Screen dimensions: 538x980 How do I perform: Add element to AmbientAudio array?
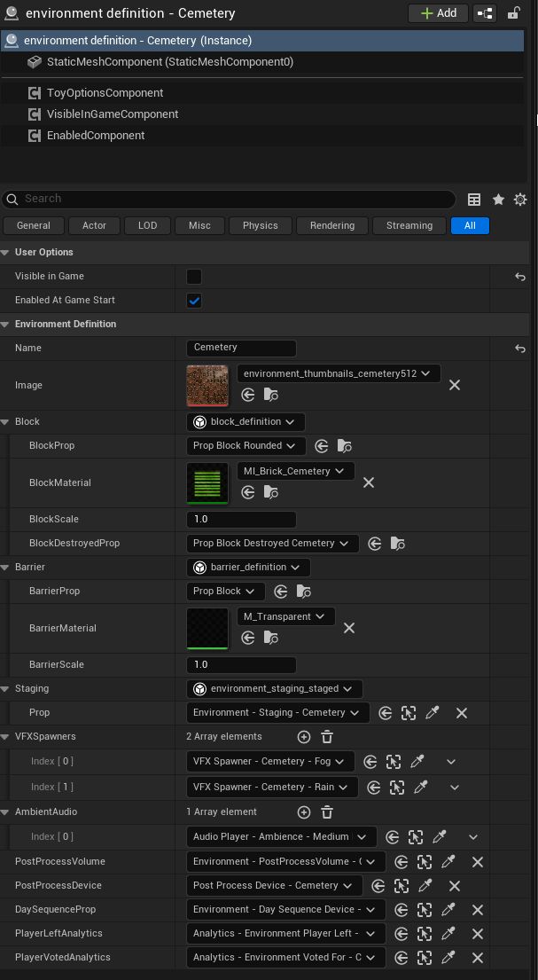304,812
